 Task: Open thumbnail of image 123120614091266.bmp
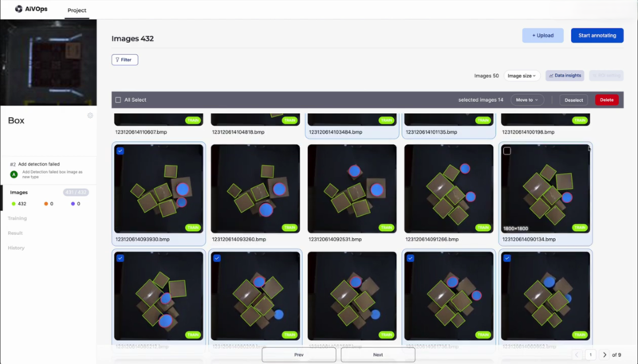click(449, 188)
